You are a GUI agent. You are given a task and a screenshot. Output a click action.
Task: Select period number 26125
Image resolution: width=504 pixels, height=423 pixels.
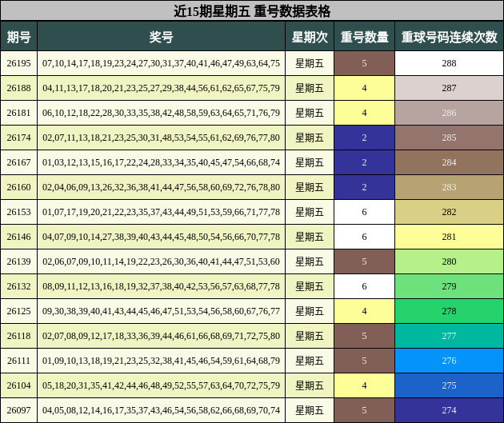[x=18, y=311]
